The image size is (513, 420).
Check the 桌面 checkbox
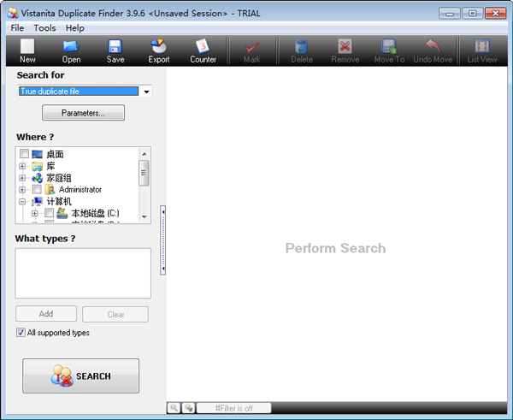tap(24, 153)
